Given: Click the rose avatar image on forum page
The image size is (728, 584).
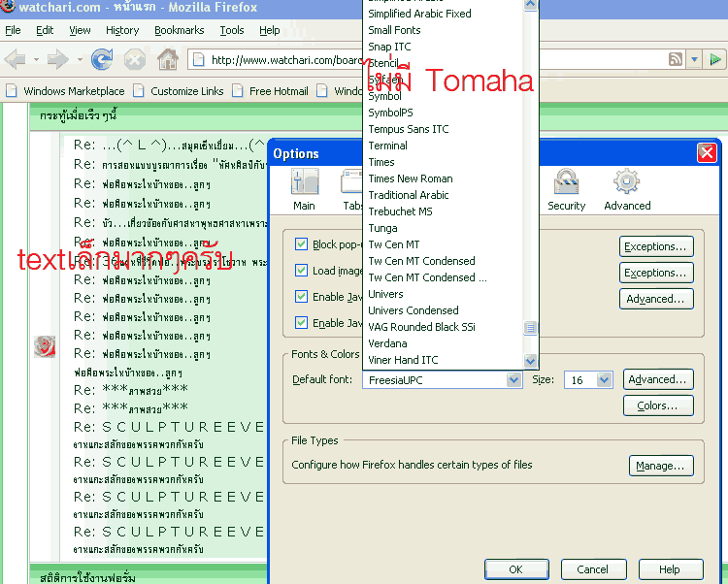Looking at the screenshot, I should [x=45, y=346].
